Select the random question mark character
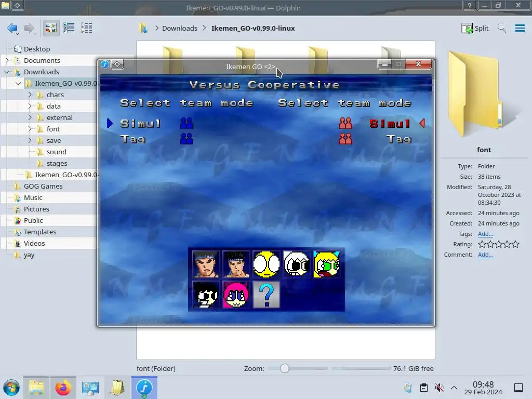This screenshot has width=532, height=399. click(267, 295)
